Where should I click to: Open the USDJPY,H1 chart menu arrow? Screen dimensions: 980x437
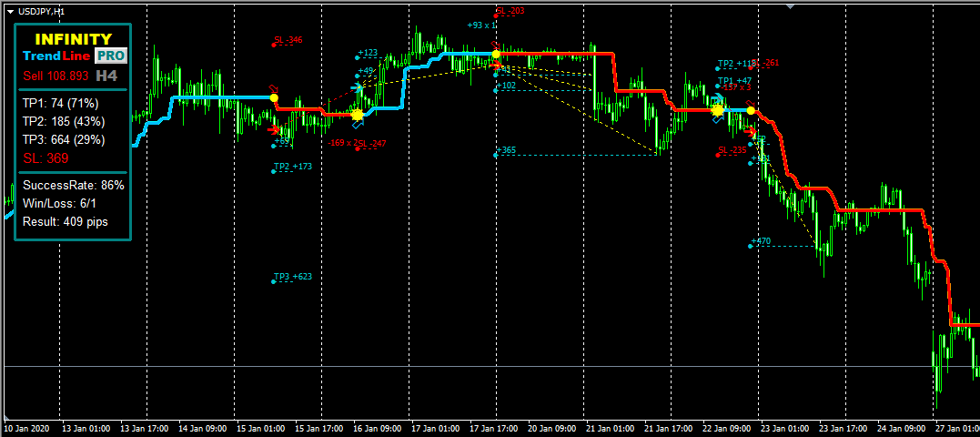(x=10, y=11)
